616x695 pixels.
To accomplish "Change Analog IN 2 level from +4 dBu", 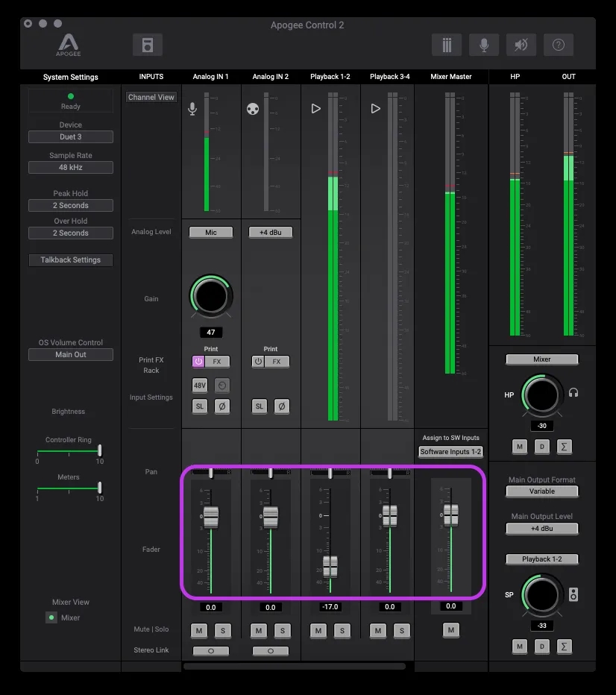I will (x=270, y=232).
